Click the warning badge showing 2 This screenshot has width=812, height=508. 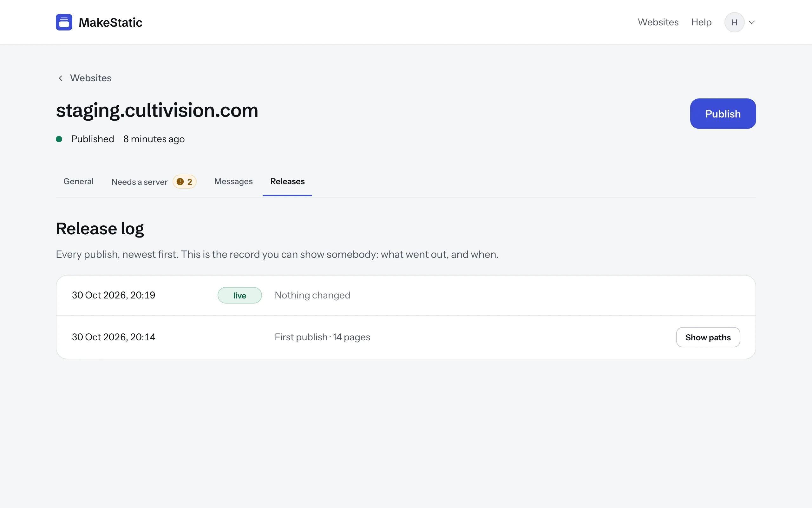(185, 182)
